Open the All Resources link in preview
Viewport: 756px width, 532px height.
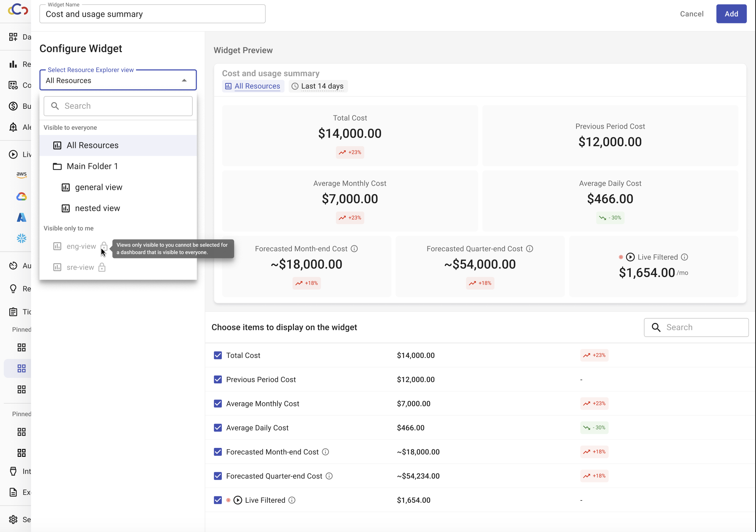point(253,86)
